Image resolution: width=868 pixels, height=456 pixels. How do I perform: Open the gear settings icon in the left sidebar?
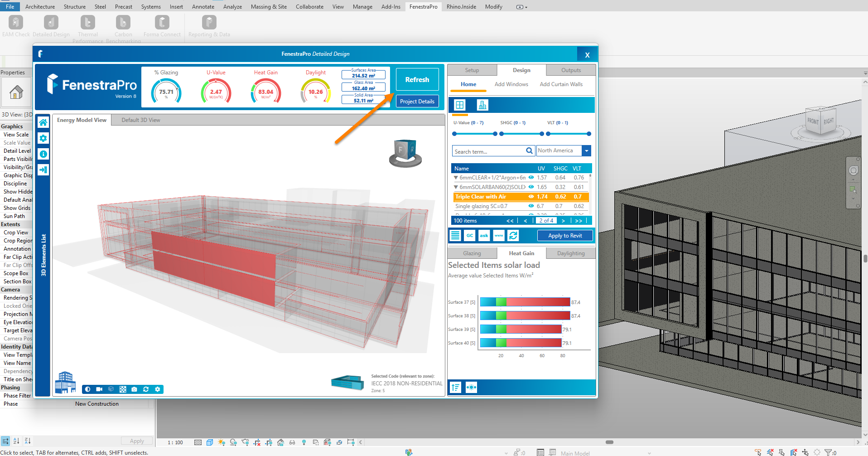click(43, 138)
